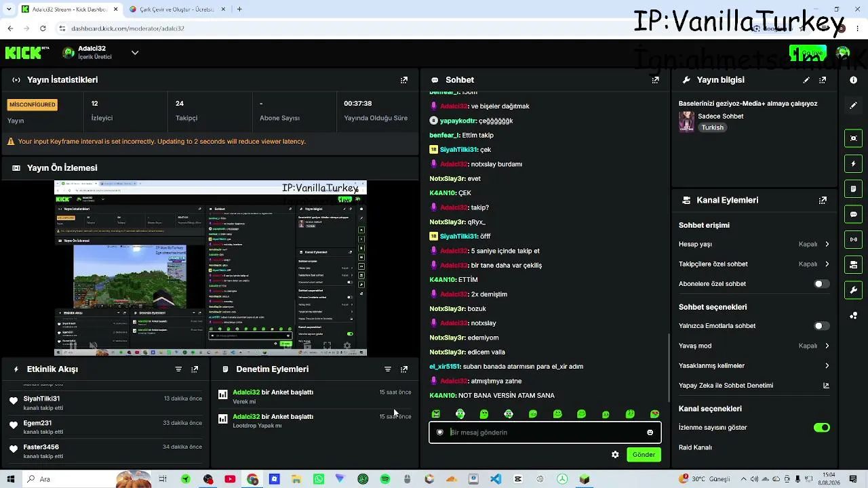Toggle Abonelere özel sohbet switch
Screen dimensions: 868x488
(x=821, y=284)
